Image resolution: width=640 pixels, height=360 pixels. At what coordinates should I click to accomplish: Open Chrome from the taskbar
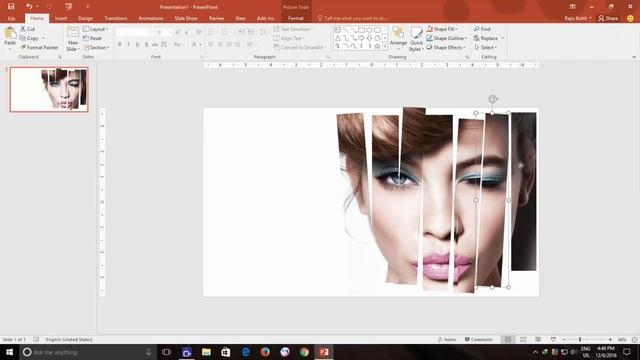[x=304, y=352]
